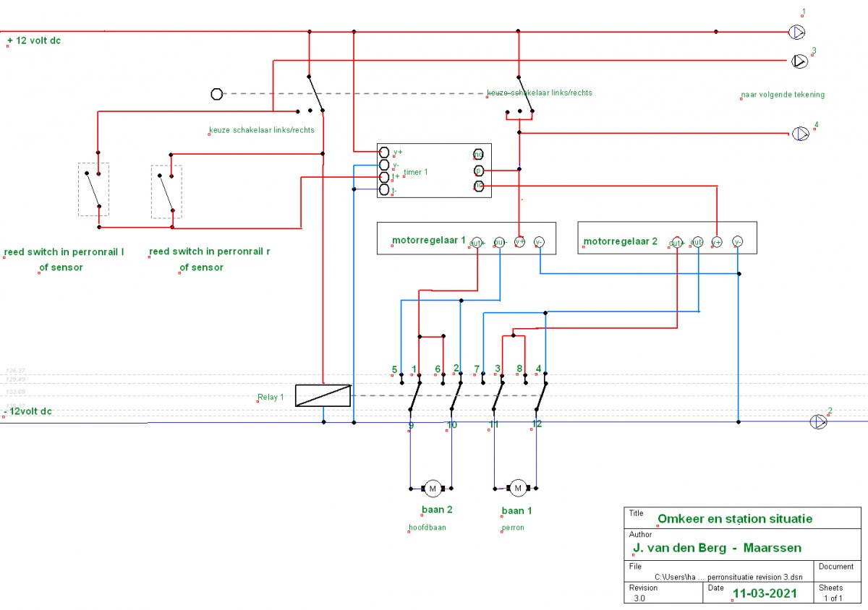The height and width of the screenshot is (610, 868).
Task: Select the motorregelaar 2 label text
Action: click(x=621, y=241)
